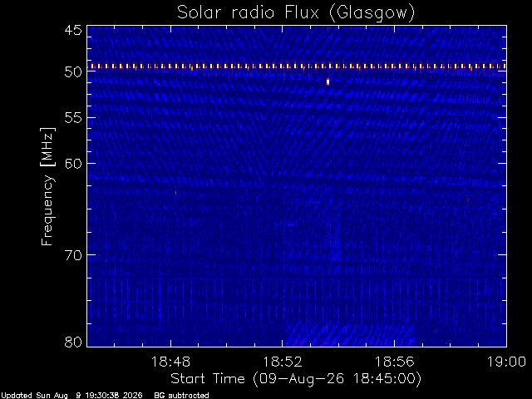This screenshot has width=532, height=399.
Task: Click the 70 MHz frequency axis label
Action: click(x=73, y=254)
